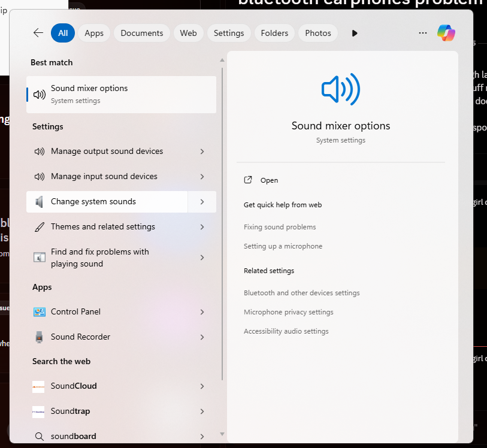Expand Change system sounds chevron
The height and width of the screenshot is (448, 487).
point(202,202)
